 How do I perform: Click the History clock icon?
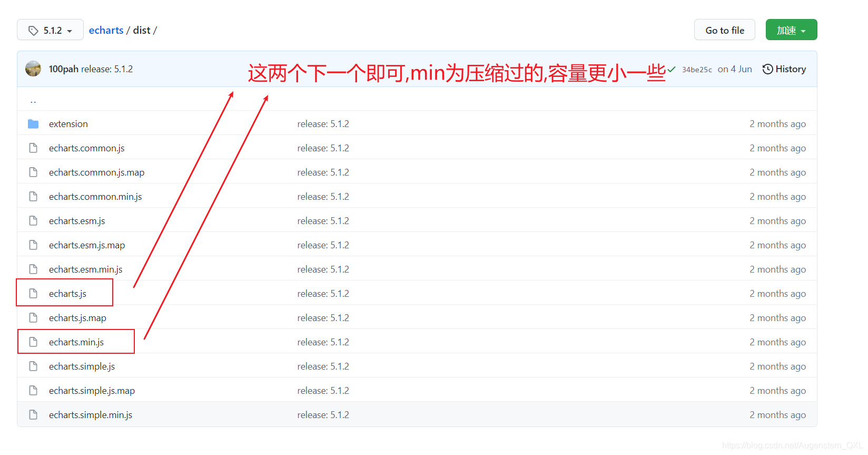(768, 69)
